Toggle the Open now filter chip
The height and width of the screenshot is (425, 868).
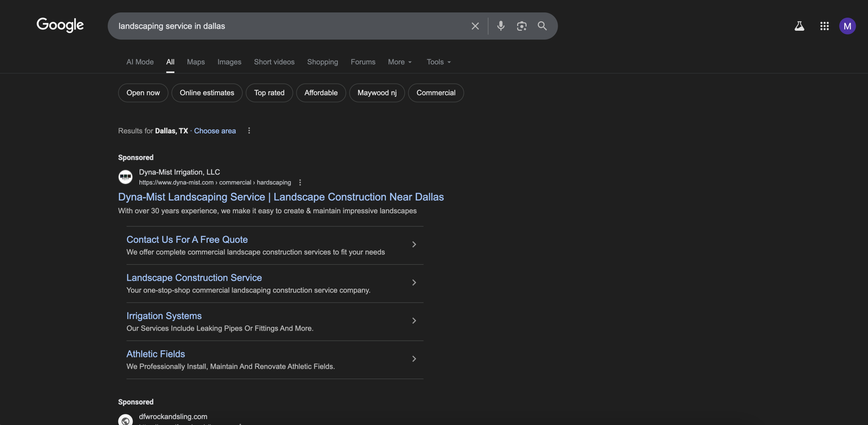coord(143,93)
